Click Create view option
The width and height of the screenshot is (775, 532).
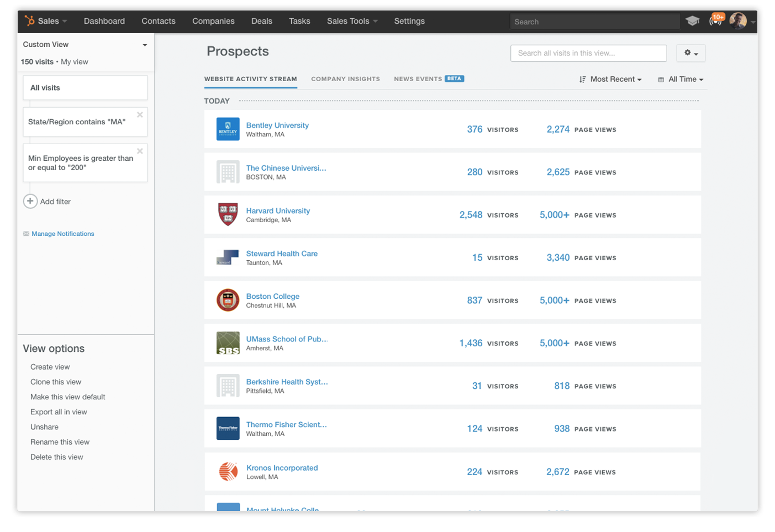coord(50,367)
